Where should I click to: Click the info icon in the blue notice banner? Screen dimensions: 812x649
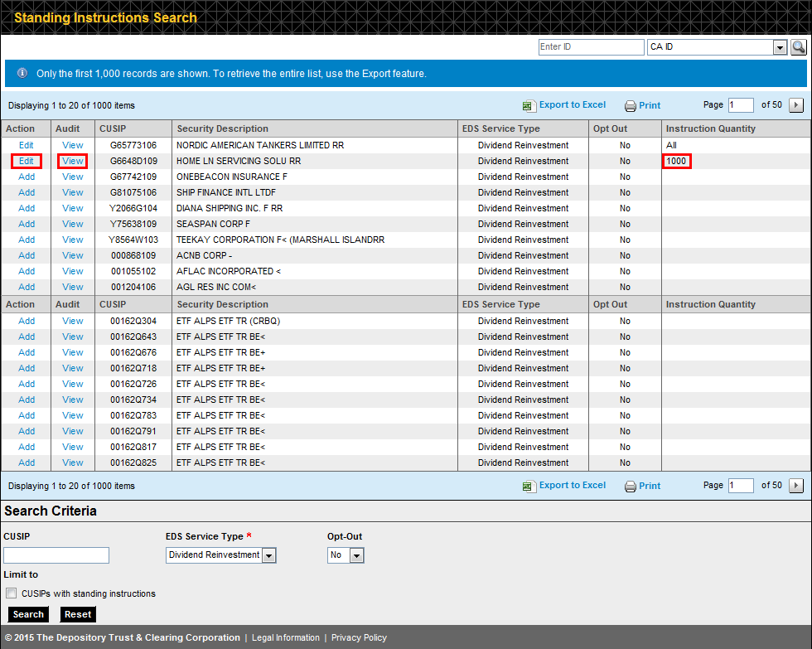22,73
